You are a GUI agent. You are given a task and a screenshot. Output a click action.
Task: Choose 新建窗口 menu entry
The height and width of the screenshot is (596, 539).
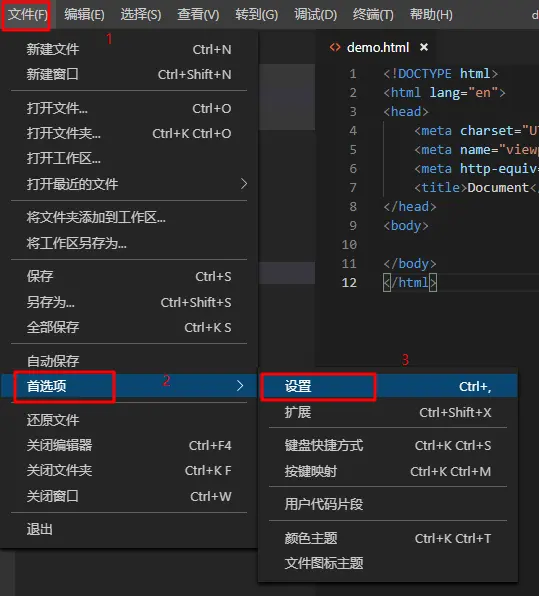(129, 74)
